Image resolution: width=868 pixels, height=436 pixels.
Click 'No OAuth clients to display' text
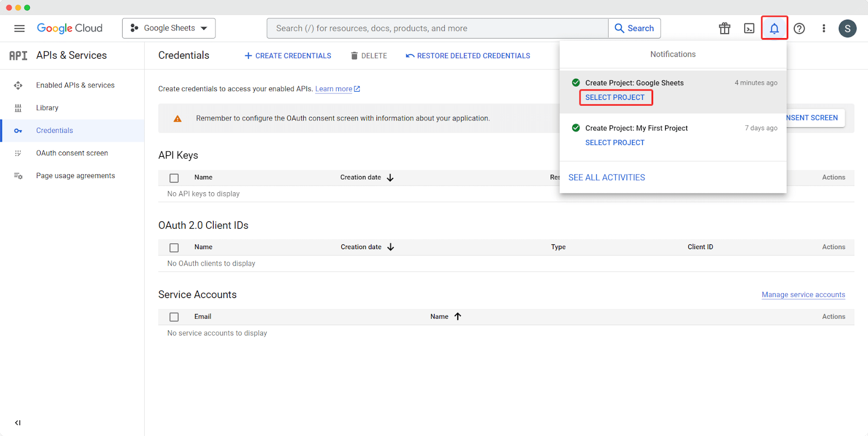211,263
